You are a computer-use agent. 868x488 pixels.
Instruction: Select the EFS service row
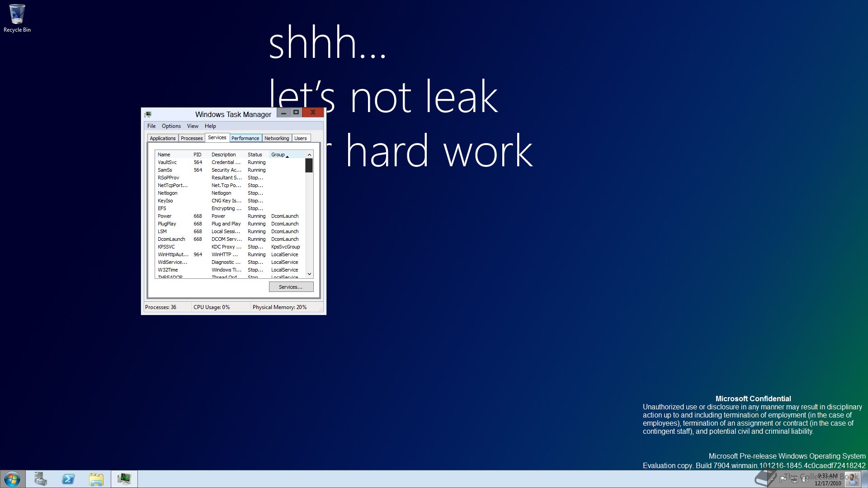coord(230,208)
